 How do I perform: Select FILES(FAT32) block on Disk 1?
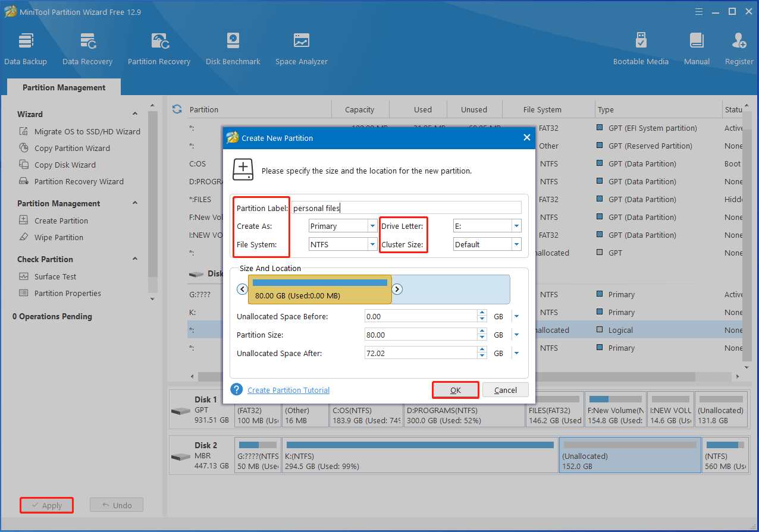[554, 410]
